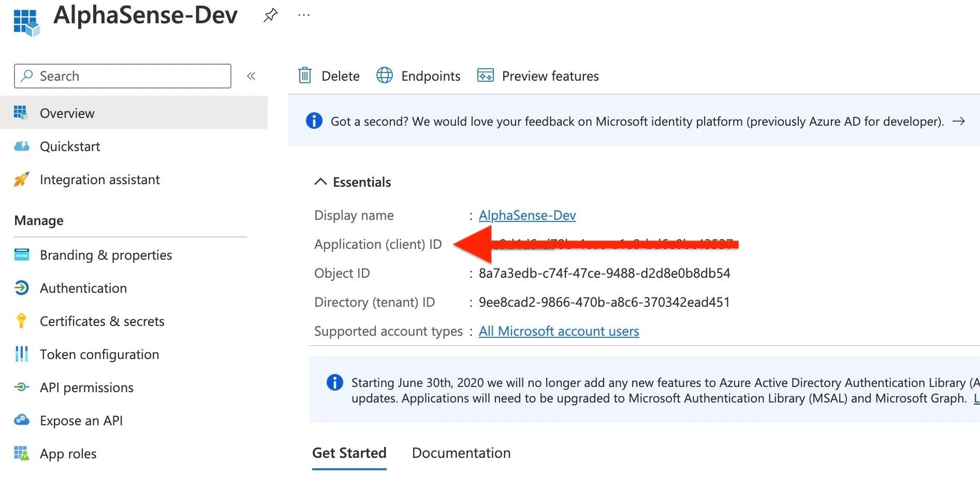Delete the app registration
The width and height of the screenshot is (980, 477).
tap(329, 76)
